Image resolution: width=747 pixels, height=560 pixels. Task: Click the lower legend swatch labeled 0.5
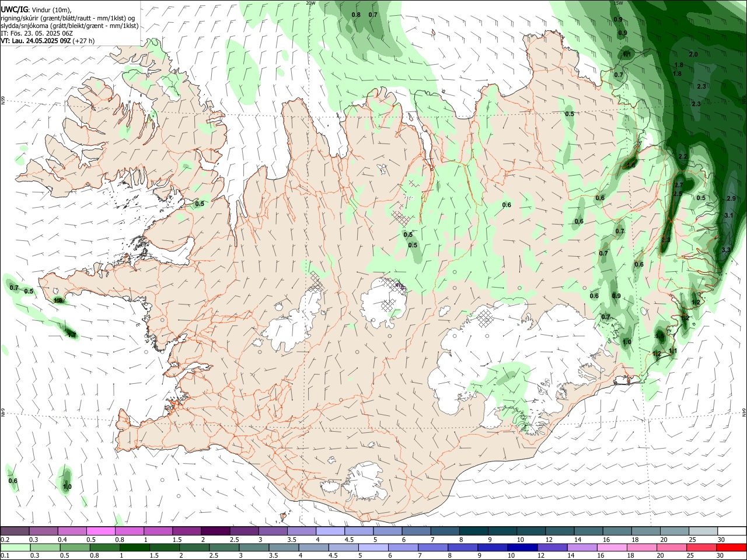click(x=75, y=547)
